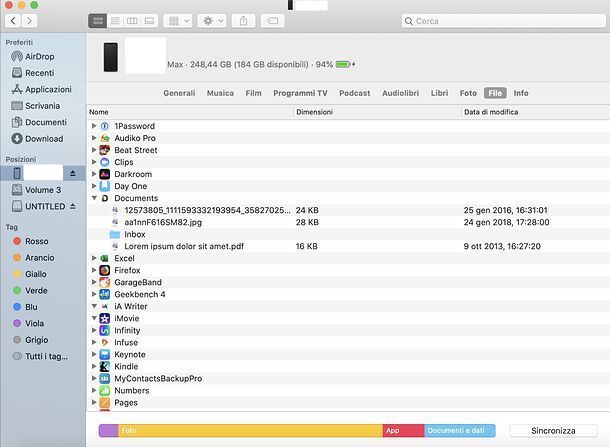Select the Darkroom app icon

coord(105,174)
